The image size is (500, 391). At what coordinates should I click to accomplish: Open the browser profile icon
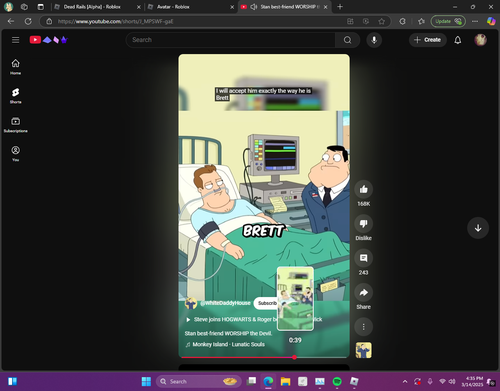8,7
